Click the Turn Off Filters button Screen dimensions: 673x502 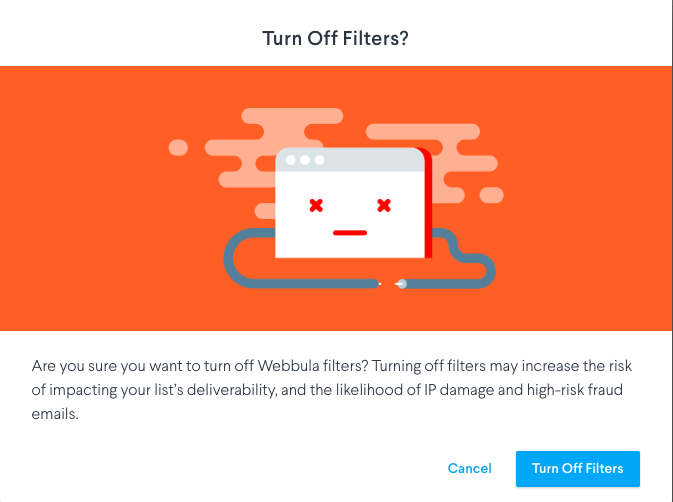(578, 469)
